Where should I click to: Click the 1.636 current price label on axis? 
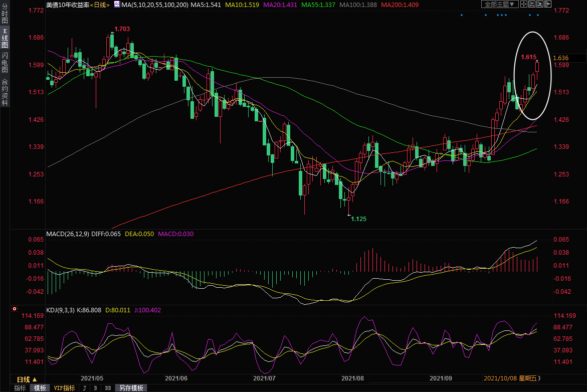560,58
